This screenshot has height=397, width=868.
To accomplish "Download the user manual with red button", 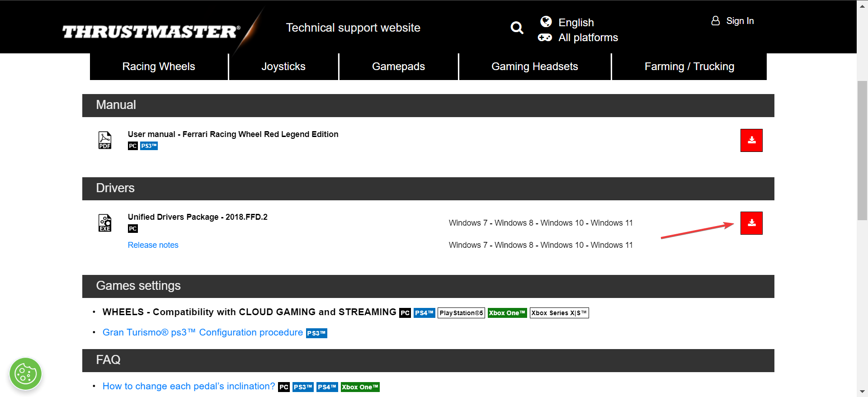I will point(751,140).
